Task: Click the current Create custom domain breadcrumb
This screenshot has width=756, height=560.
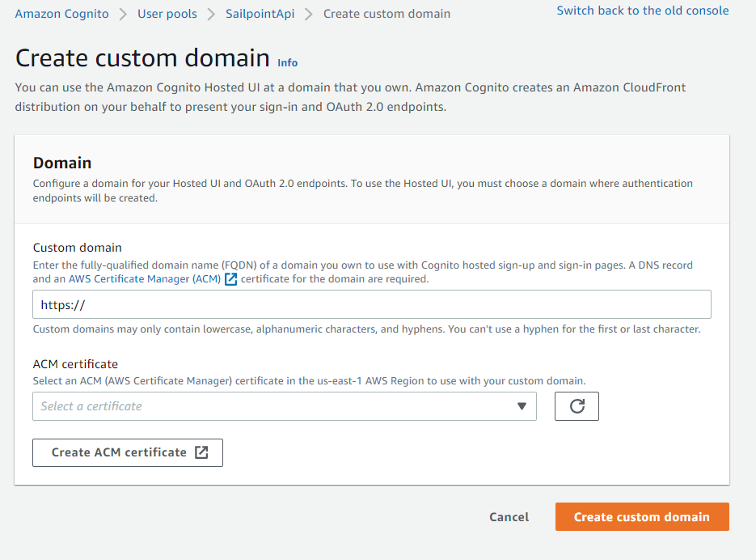Action: (386, 14)
